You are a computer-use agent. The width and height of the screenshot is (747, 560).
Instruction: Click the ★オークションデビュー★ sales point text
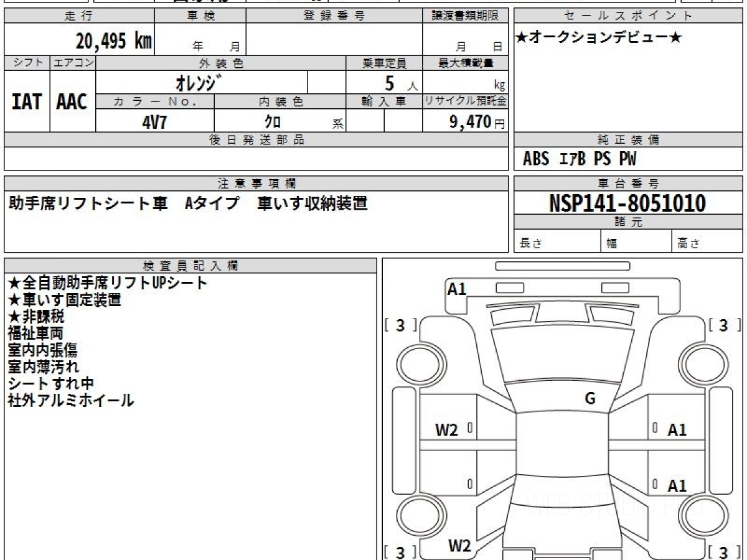tap(599, 38)
